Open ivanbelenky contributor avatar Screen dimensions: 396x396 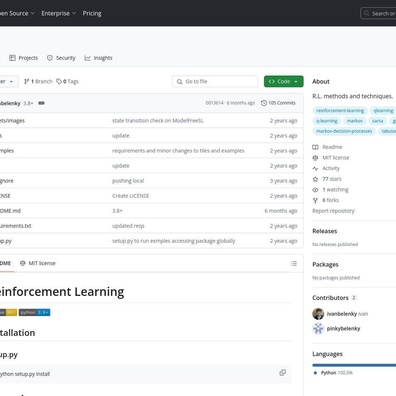(x=318, y=314)
